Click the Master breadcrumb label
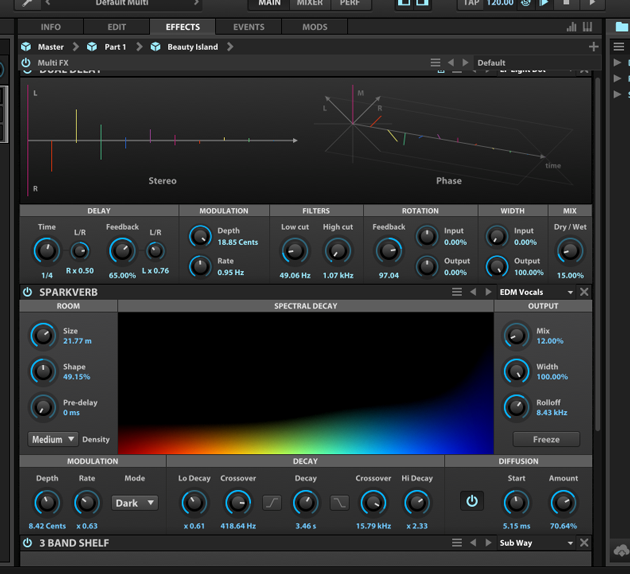This screenshot has width=630, height=574. click(x=51, y=47)
